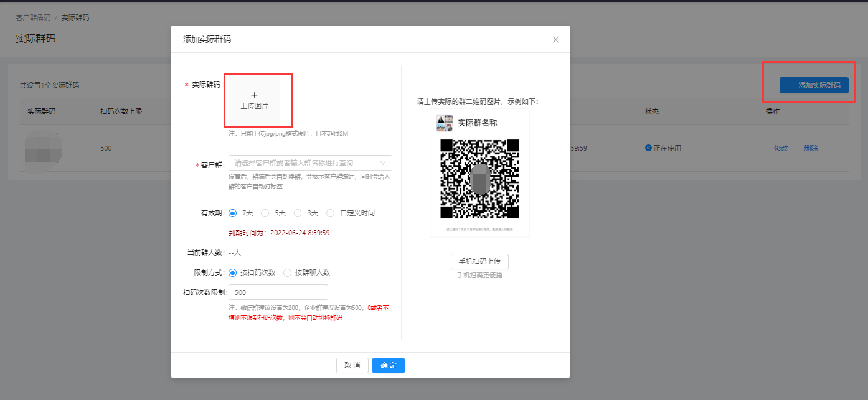
Task: Click the example QR code image
Action: click(479, 179)
